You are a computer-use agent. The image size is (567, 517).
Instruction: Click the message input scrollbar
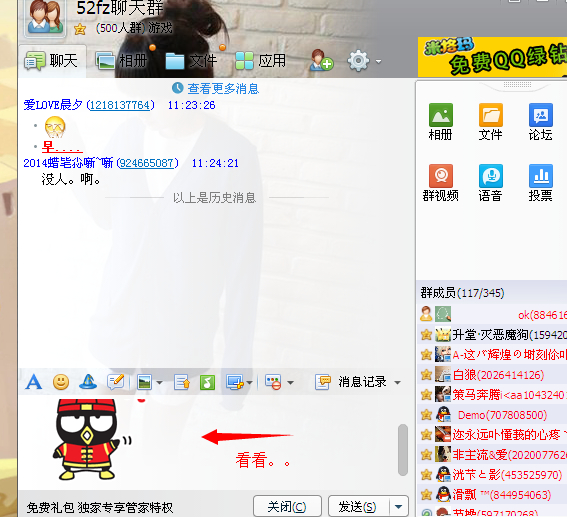[x=403, y=450]
